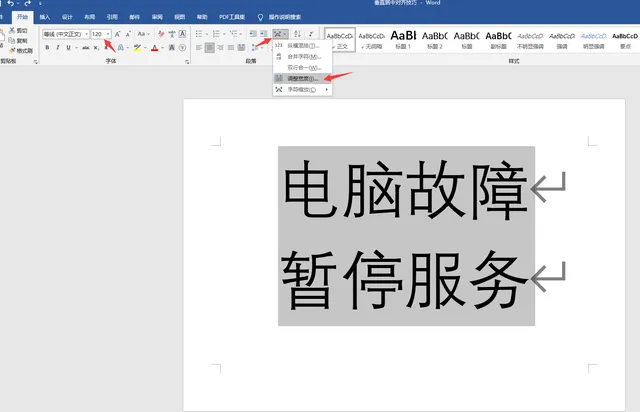Switch to the 布局 ribbon tab
The width and height of the screenshot is (640, 412).
pyautogui.click(x=89, y=17)
